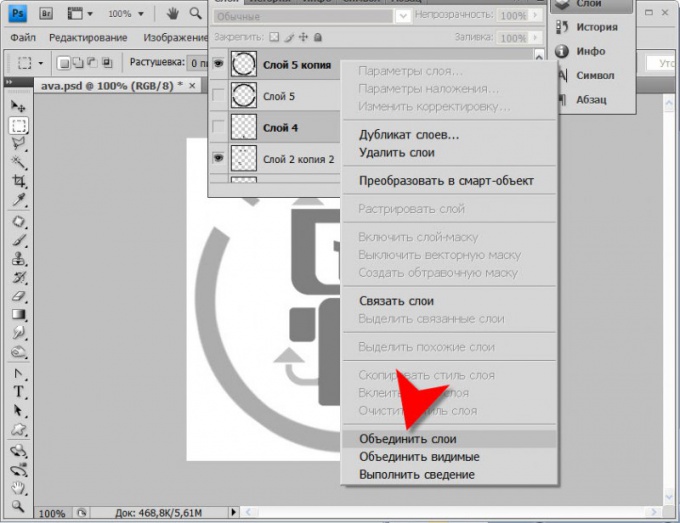Select the Type tool
Image resolution: width=680 pixels, height=523 pixels.
click(x=18, y=392)
